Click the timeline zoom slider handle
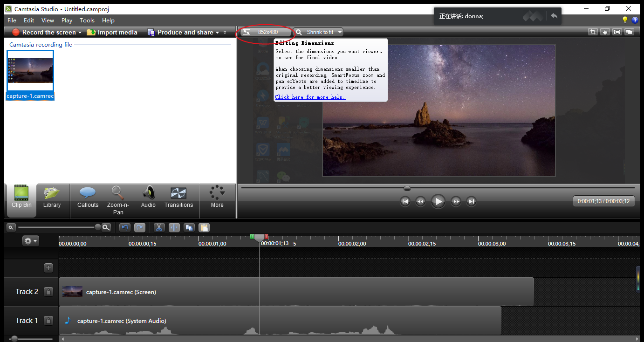The width and height of the screenshot is (644, 342). tap(98, 227)
